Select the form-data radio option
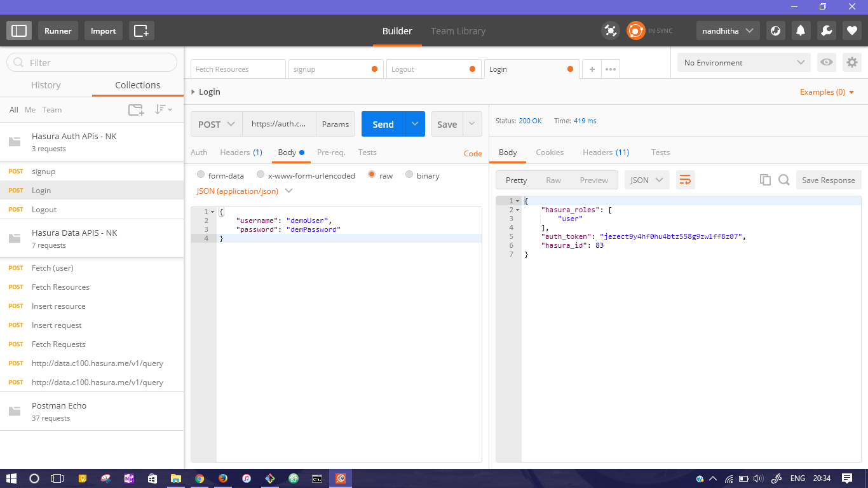Image resolution: width=868 pixels, height=488 pixels. coord(201,175)
